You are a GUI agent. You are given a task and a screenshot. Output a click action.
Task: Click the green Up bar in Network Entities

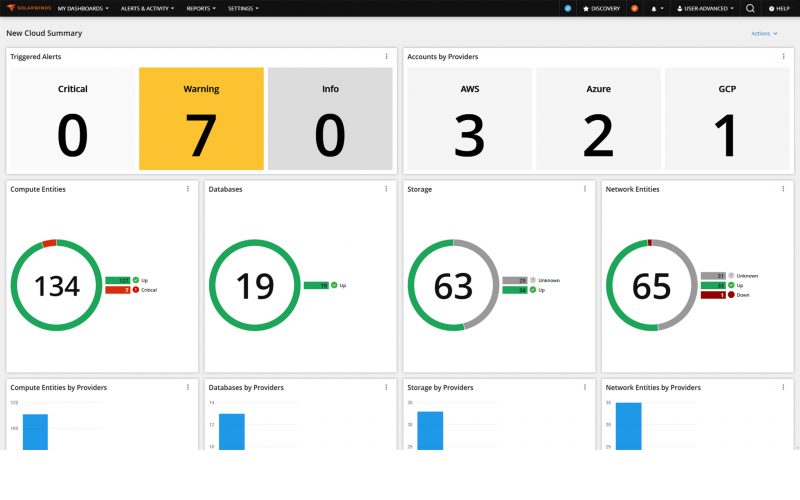[x=713, y=285]
